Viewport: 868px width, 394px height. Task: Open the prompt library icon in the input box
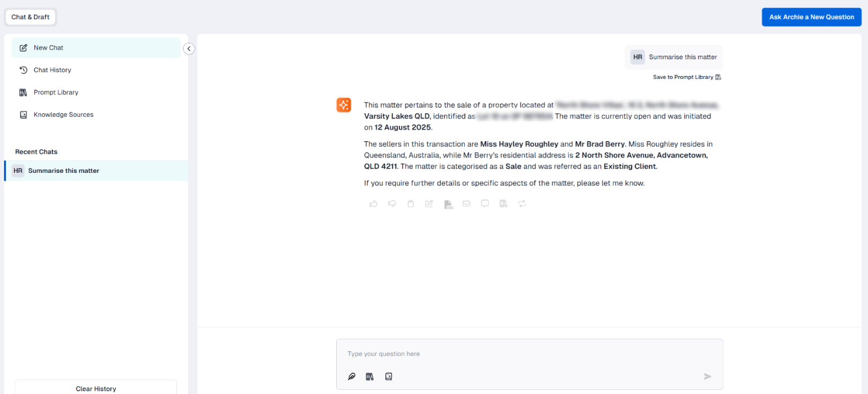pyautogui.click(x=369, y=376)
